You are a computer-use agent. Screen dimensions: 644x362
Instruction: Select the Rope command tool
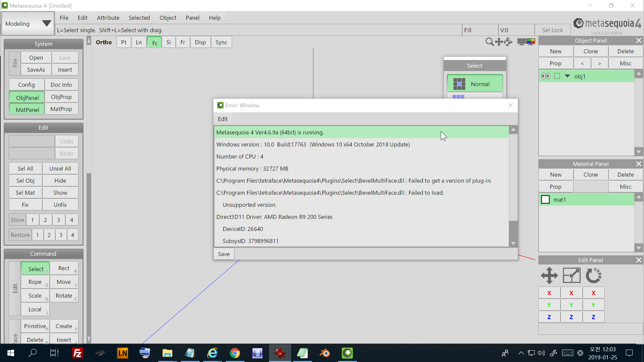[35, 282]
